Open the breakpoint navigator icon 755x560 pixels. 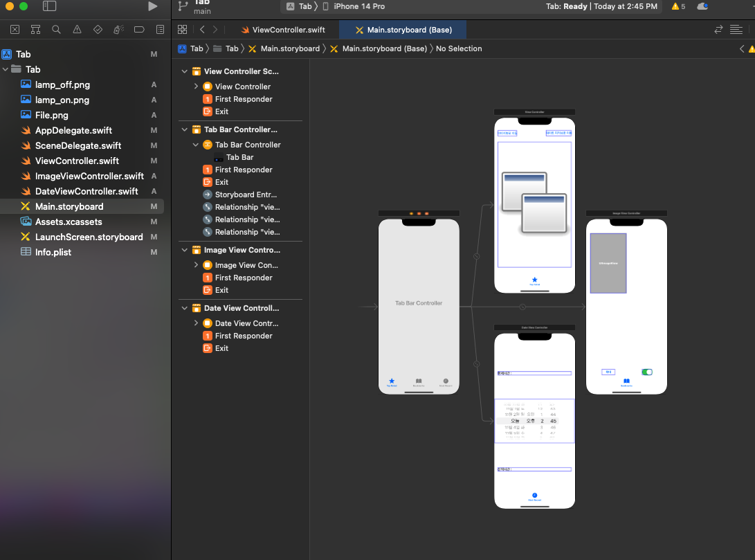[x=139, y=29]
